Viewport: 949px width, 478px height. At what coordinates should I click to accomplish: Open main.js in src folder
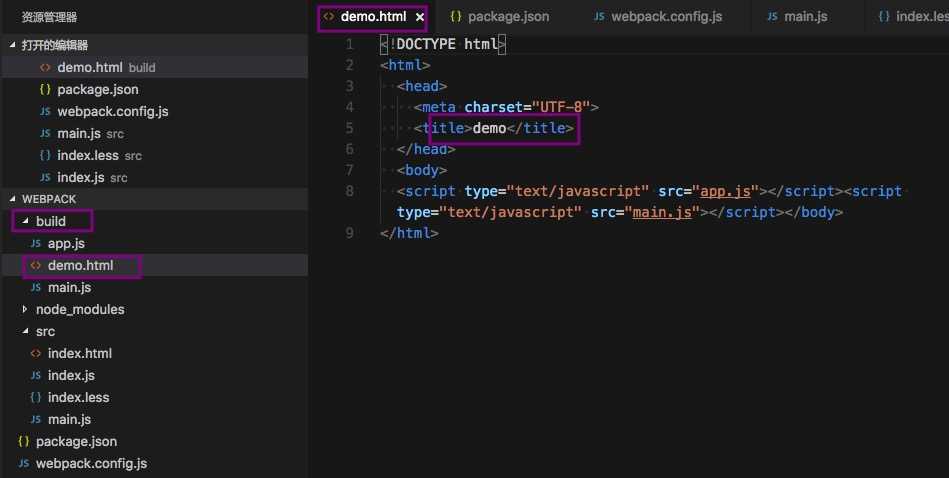pos(154,419)
